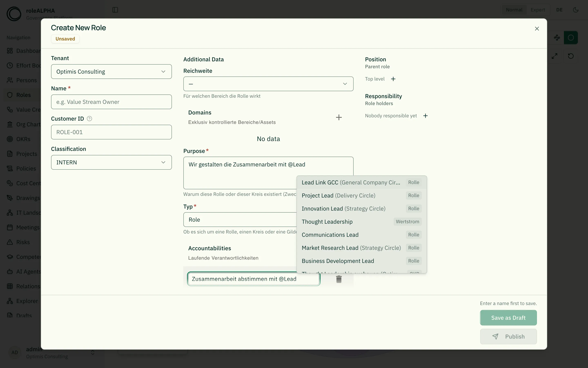Select Thought Leadership Wertstrom suggestion
The width and height of the screenshot is (588, 368).
[362, 222]
